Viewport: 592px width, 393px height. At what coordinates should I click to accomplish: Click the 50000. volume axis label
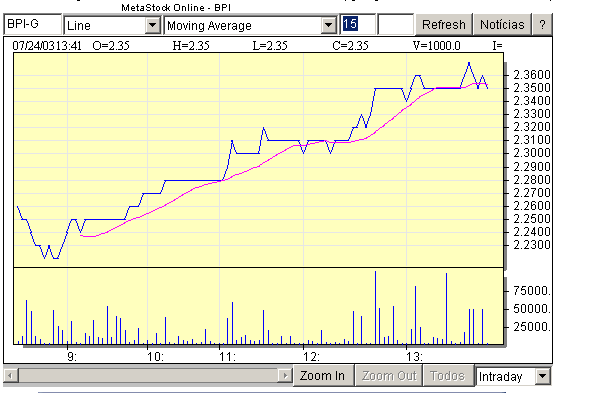[x=532, y=309]
